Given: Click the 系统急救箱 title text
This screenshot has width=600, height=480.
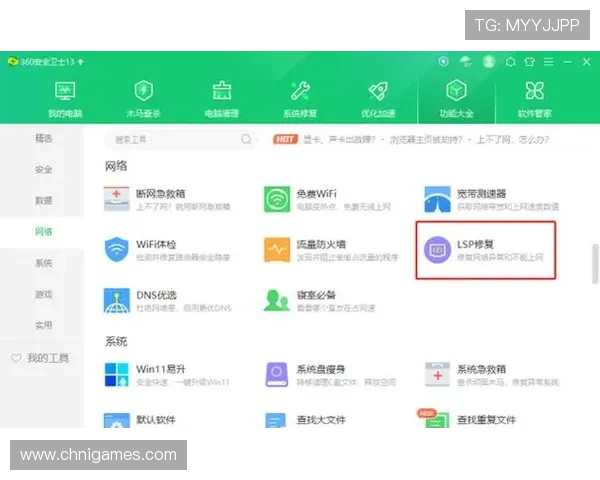Looking at the screenshot, I should 481,369.
